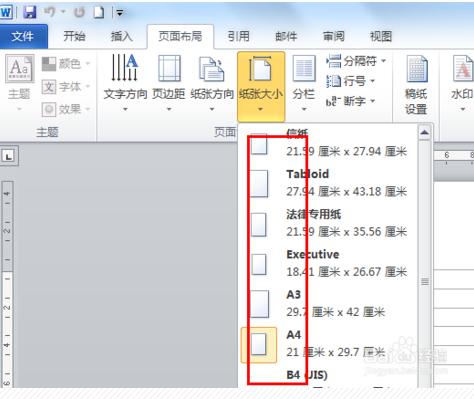Switch to the 引用 tab
The image size is (474, 399).
tap(238, 36)
